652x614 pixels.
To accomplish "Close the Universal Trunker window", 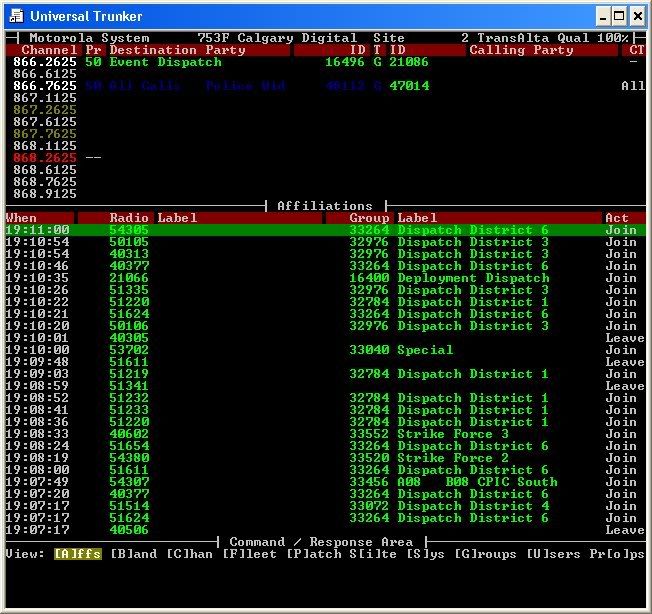I will click(637, 15).
